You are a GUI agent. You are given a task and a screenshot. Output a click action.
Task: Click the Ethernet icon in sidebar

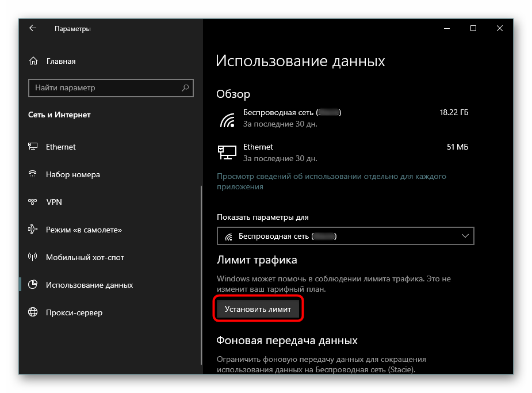[33, 147]
